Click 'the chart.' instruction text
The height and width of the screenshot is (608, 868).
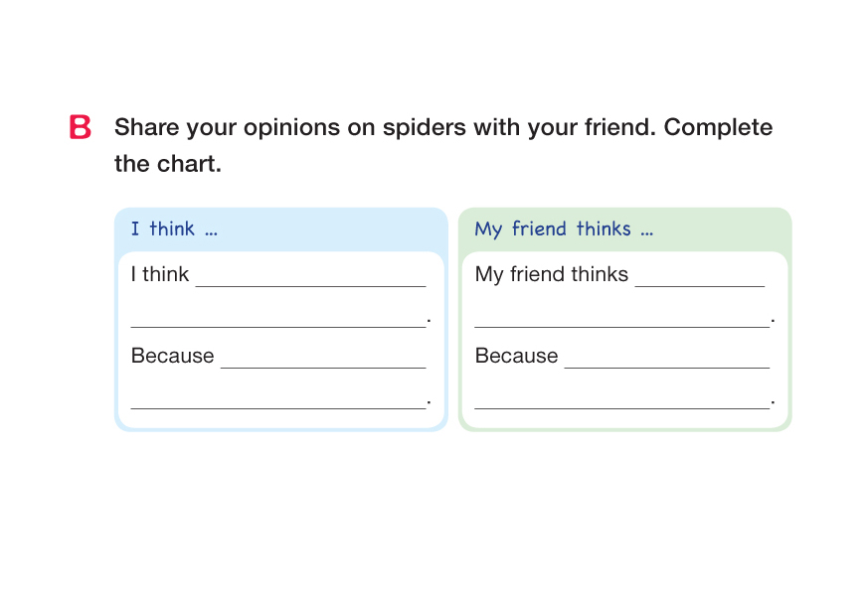[x=168, y=164]
